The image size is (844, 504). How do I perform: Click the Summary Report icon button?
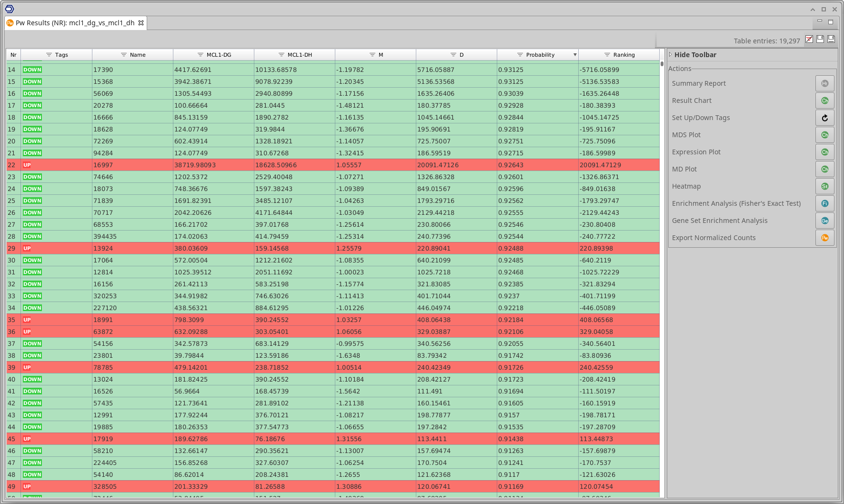(824, 83)
